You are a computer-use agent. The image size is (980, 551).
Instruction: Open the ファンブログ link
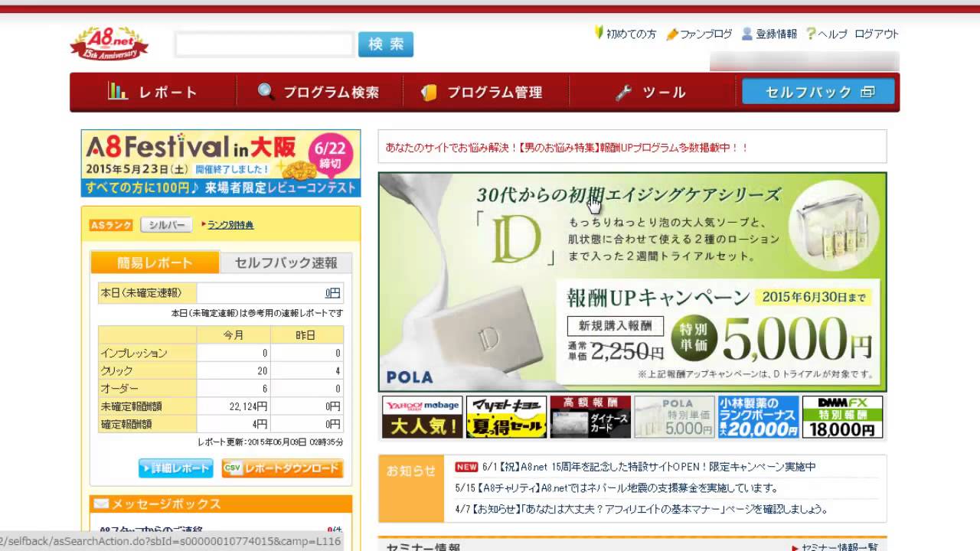click(706, 34)
